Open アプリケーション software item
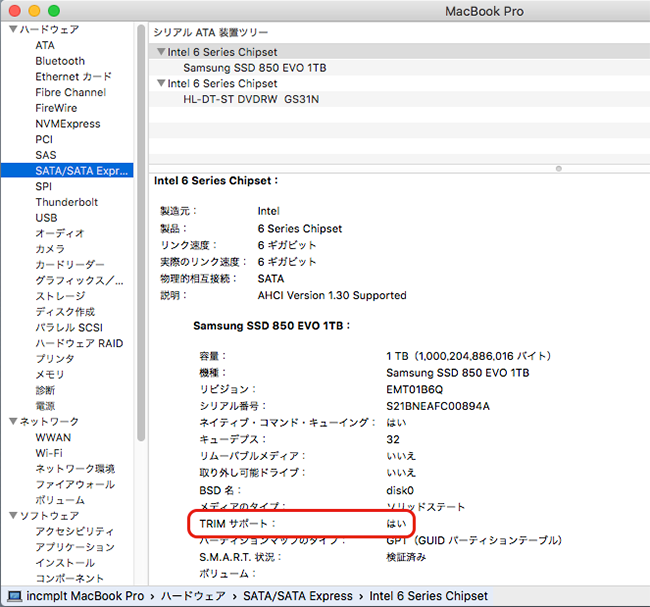The image size is (650, 607). click(75, 547)
